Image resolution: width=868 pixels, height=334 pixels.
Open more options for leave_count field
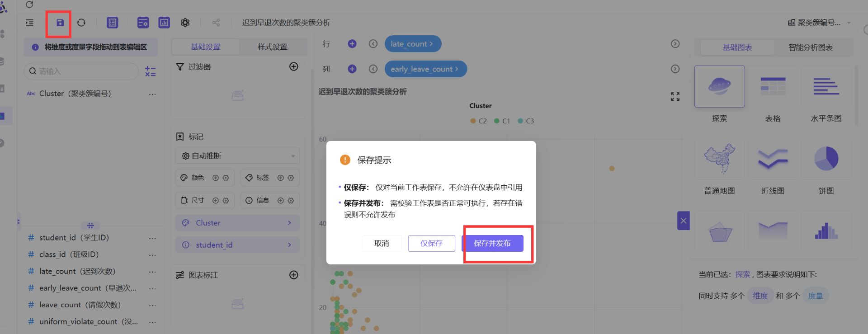[152, 305]
